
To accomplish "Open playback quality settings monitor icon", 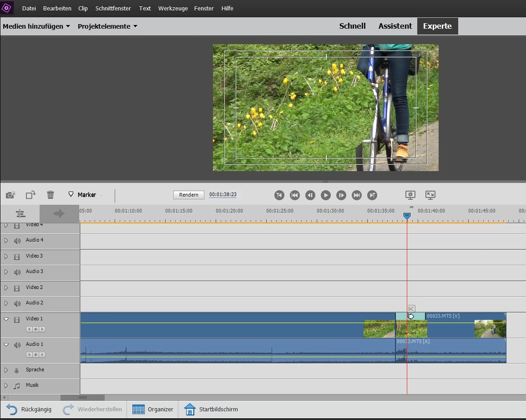I will [410, 195].
